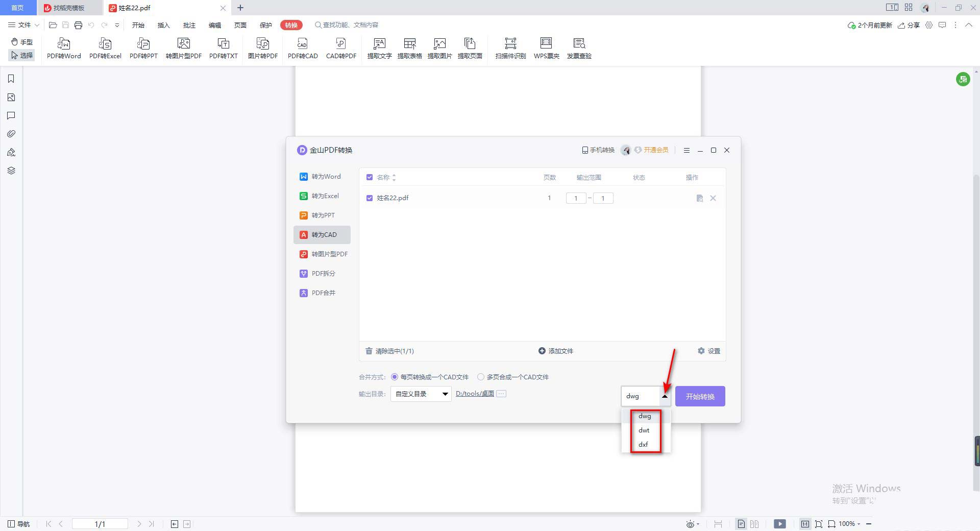Switch to two-page view in status bar
The width and height of the screenshot is (980, 531).
[x=754, y=524]
